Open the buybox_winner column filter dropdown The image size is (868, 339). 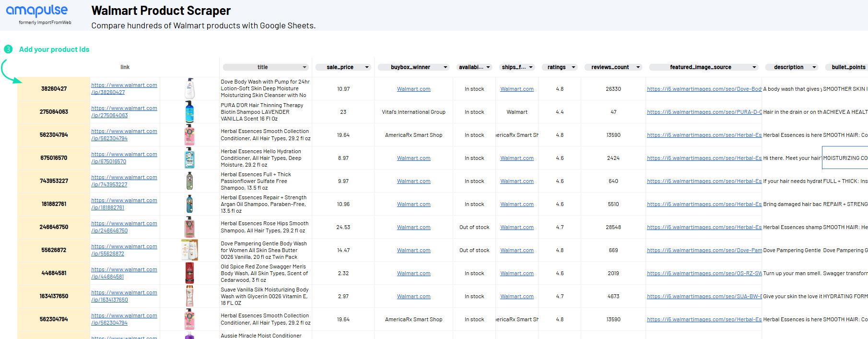click(x=446, y=67)
